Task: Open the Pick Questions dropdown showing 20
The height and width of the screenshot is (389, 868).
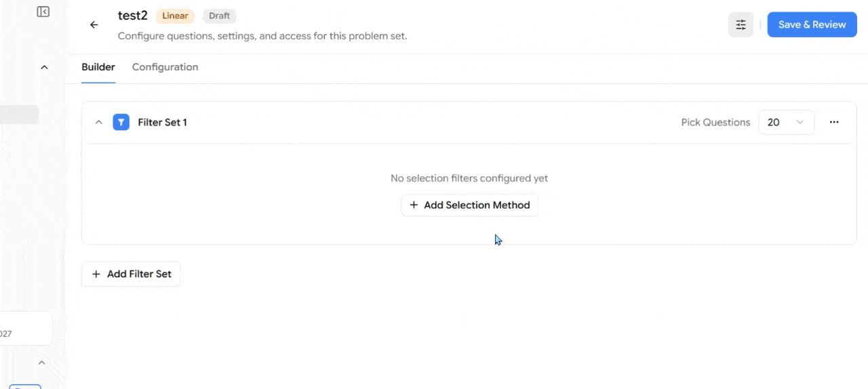Action: [x=786, y=122]
